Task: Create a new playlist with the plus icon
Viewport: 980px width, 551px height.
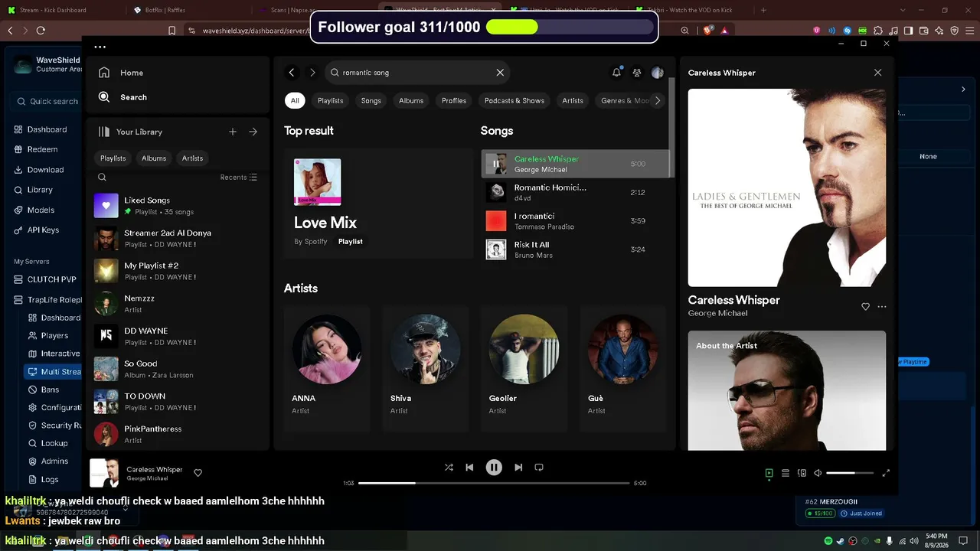Action: tap(233, 132)
